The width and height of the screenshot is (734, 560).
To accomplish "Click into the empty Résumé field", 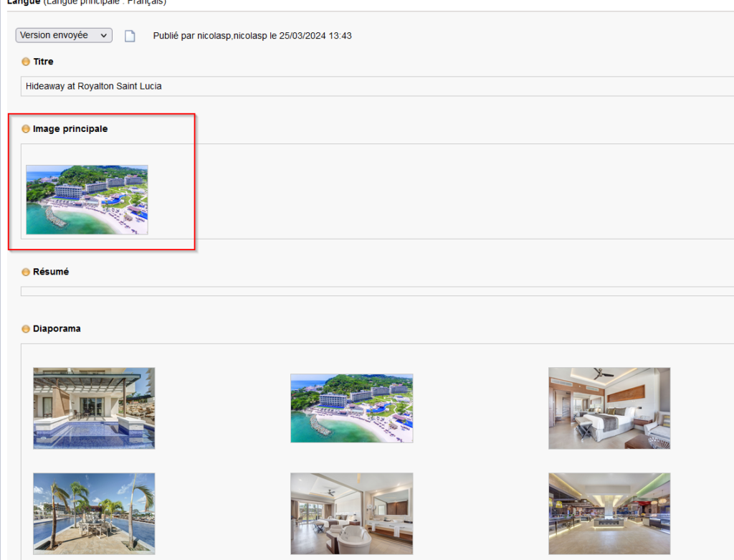I will (358, 291).
